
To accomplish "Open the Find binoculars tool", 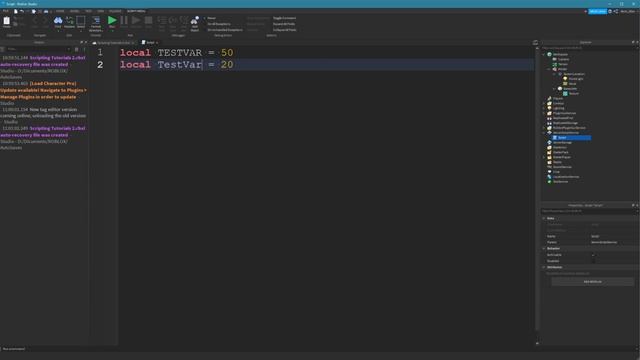I will tap(58, 20).
